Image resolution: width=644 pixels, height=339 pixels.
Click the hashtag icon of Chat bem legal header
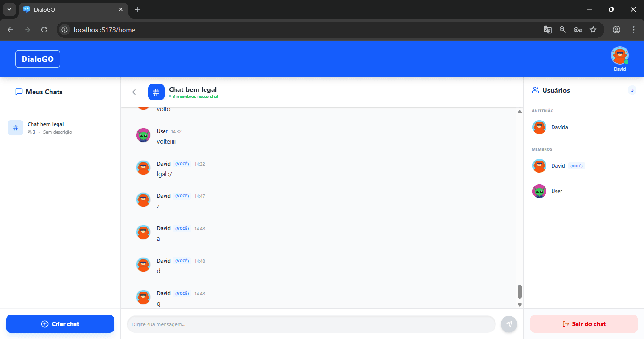156,92
